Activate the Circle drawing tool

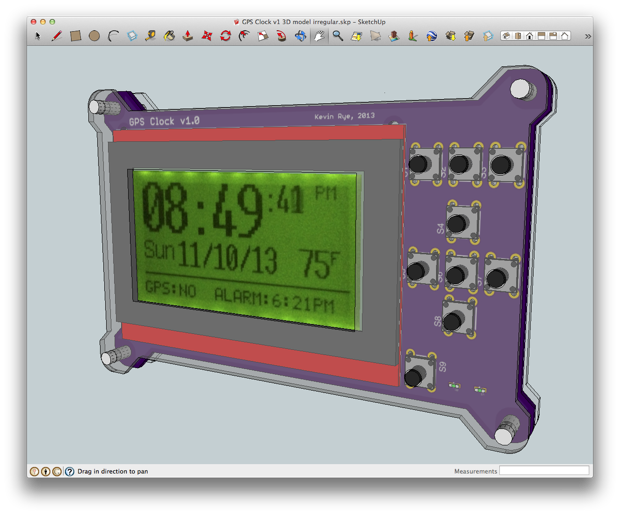coord(94,36)
